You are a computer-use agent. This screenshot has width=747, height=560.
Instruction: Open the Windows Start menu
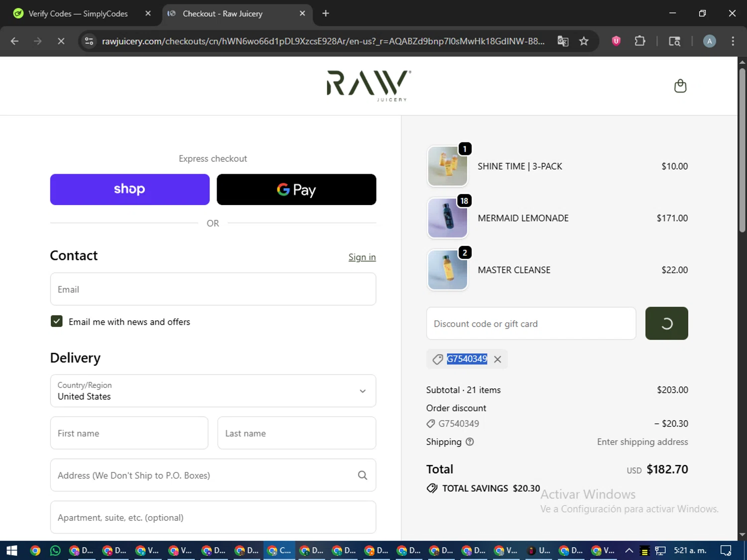(x=11, y=551)
